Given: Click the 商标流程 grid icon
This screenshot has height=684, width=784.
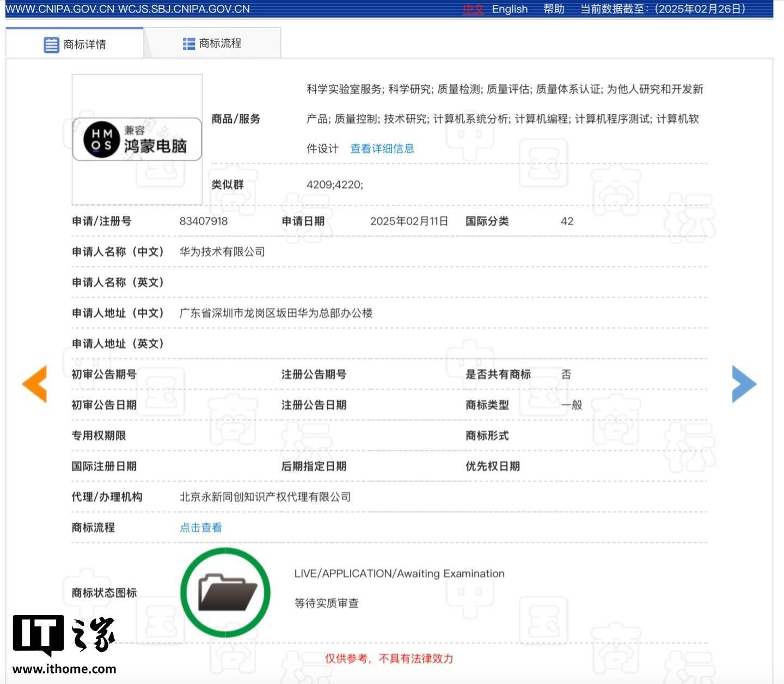Looking at the screenshot, I should click(x=188, y=44).
